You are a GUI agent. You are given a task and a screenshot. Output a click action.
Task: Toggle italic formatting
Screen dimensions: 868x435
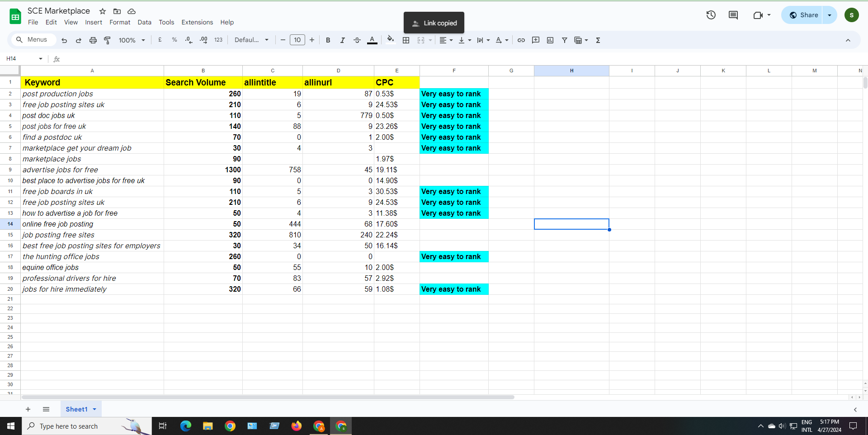(343, 40)
